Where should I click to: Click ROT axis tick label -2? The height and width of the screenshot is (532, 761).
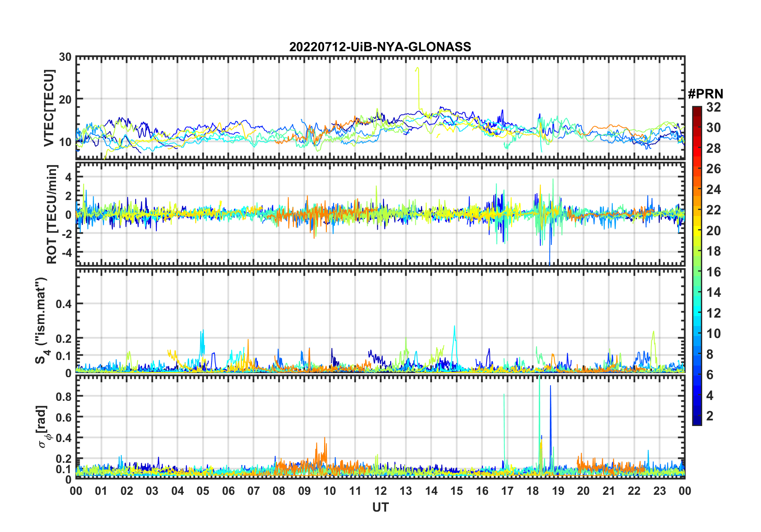[66, 234]
